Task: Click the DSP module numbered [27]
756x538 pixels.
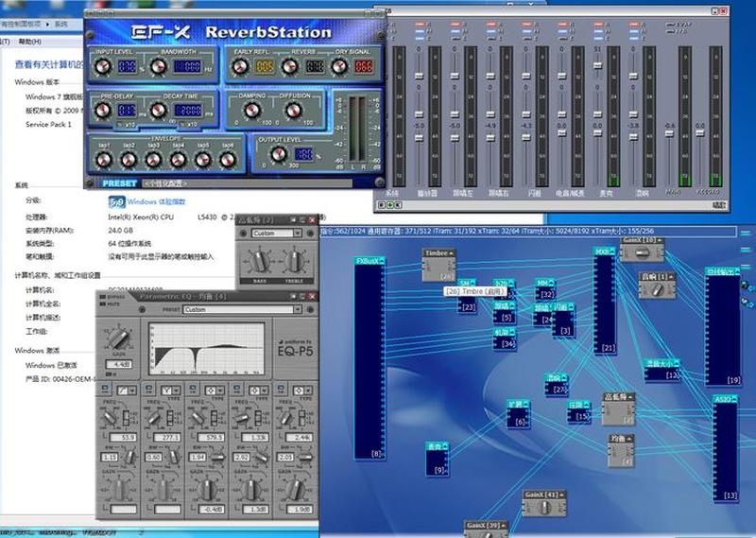Action: click(557, 385)
